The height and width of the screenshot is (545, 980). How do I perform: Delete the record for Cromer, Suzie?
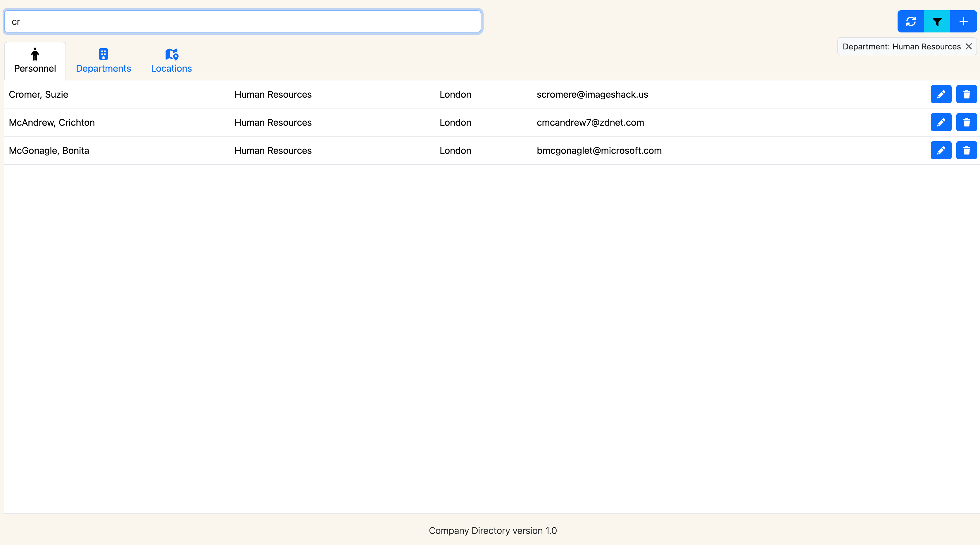[966, 94]
